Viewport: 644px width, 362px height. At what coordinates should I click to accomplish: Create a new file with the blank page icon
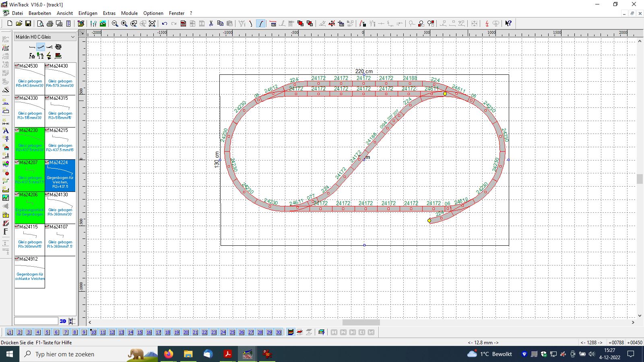tap(10, 24)
